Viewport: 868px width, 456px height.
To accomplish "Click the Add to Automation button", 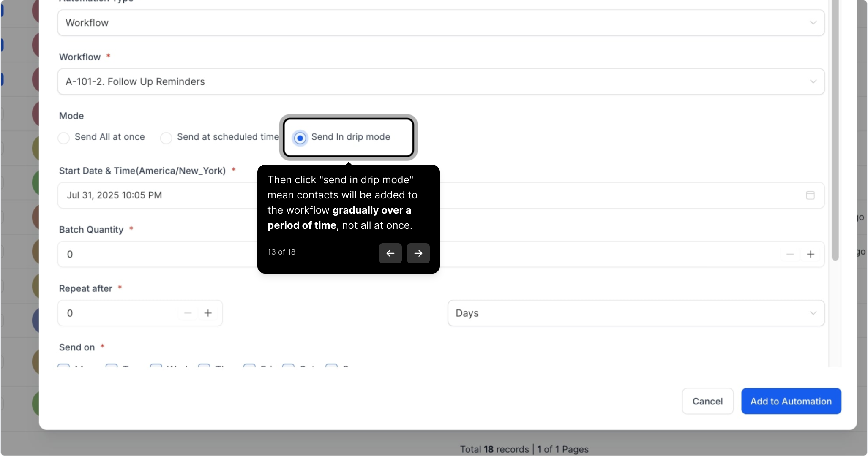I will tap(791, 401).
